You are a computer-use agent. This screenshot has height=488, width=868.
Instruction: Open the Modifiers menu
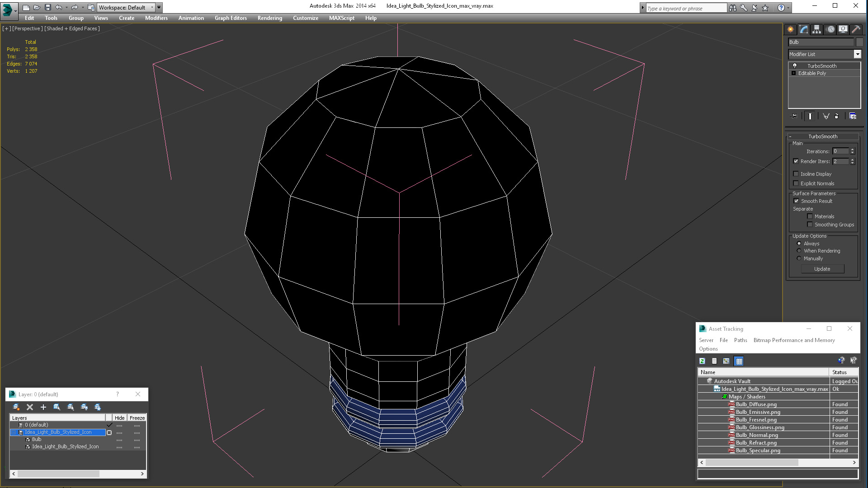[x=156, y=18]
